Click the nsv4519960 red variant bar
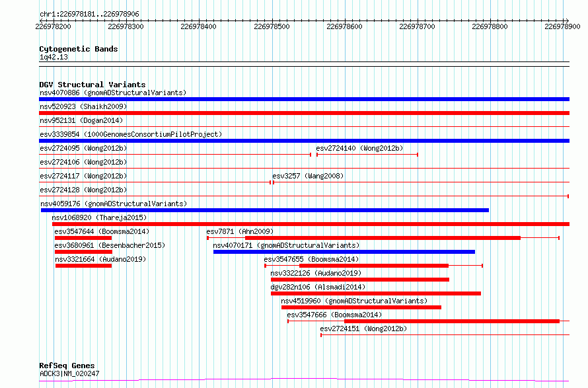The height and width of the screenshot is (388, 588). click(x=361, y=308)
